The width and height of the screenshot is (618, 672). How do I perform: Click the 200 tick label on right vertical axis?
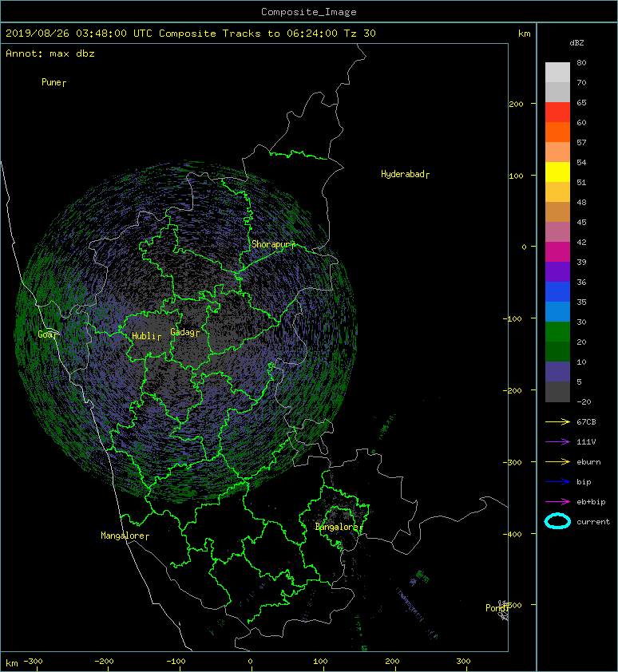(x=517, y=104)
